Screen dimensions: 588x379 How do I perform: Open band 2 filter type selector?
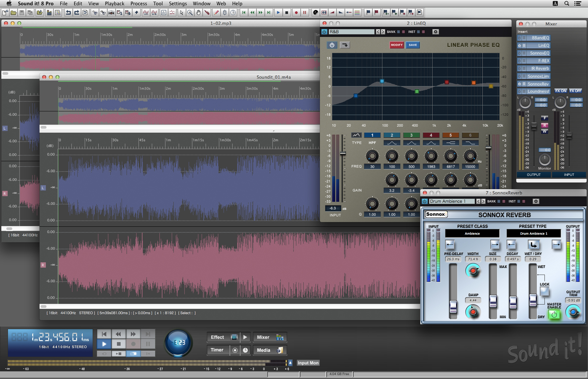coord(392,143)
